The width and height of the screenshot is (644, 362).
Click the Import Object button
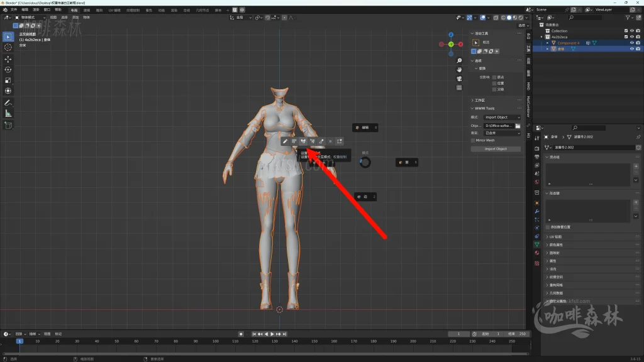pos(496,149)
